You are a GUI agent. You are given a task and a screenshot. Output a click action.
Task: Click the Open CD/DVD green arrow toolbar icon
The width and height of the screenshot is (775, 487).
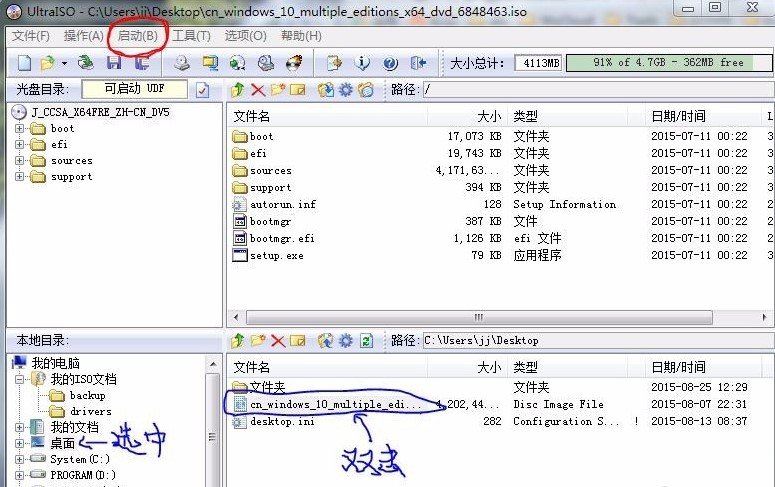point(86,62)
